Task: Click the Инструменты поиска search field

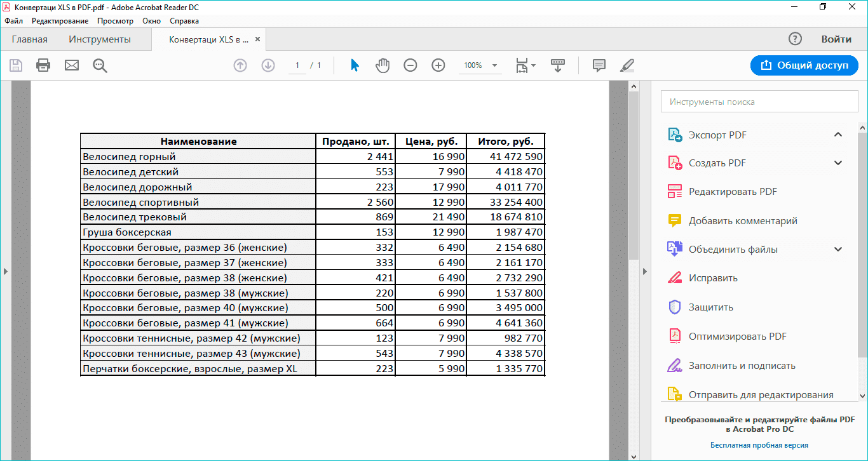Action: [760, 101]
